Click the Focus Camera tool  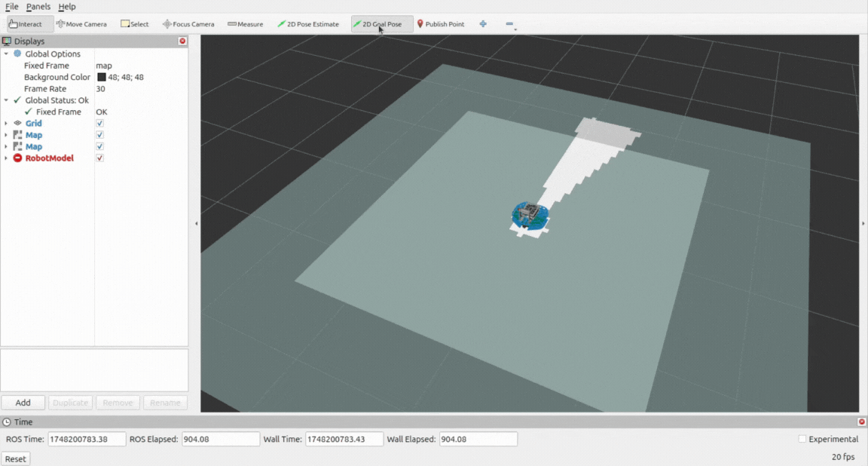188,24
